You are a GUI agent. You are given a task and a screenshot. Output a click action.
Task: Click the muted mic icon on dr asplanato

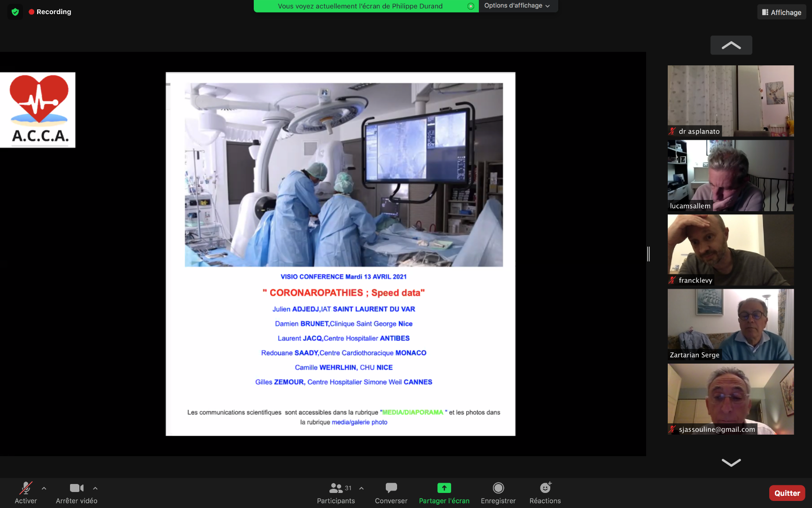(672, 131)
